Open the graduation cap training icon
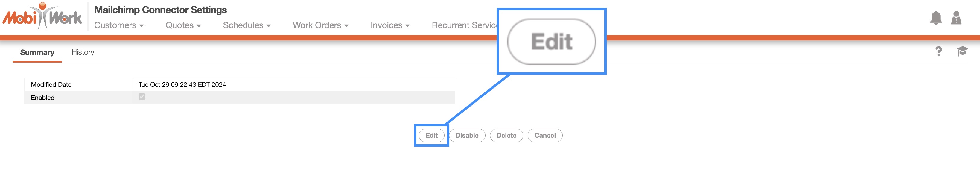The image size is (980, 170). [x=962, y=51]
